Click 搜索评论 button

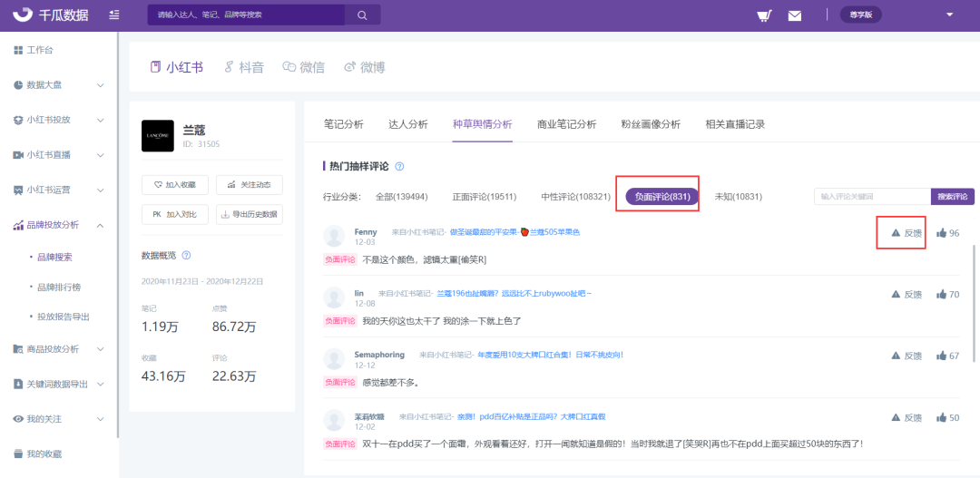click(x=953, y=196)
